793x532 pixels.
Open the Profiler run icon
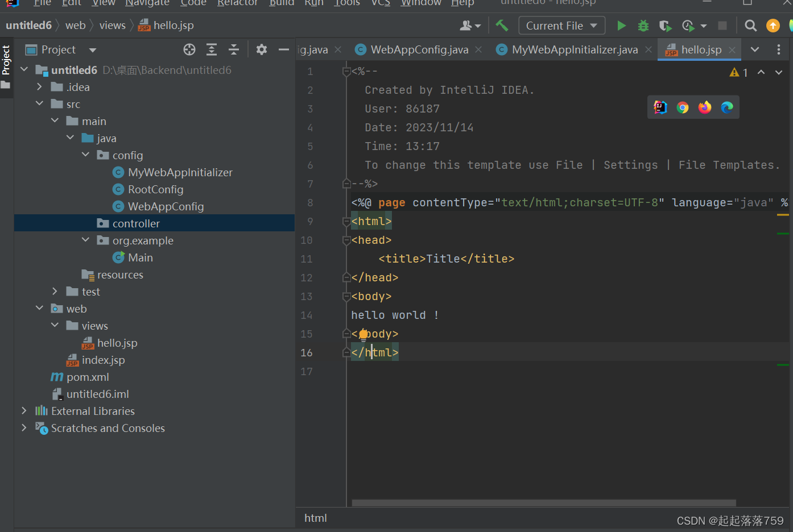688,26
